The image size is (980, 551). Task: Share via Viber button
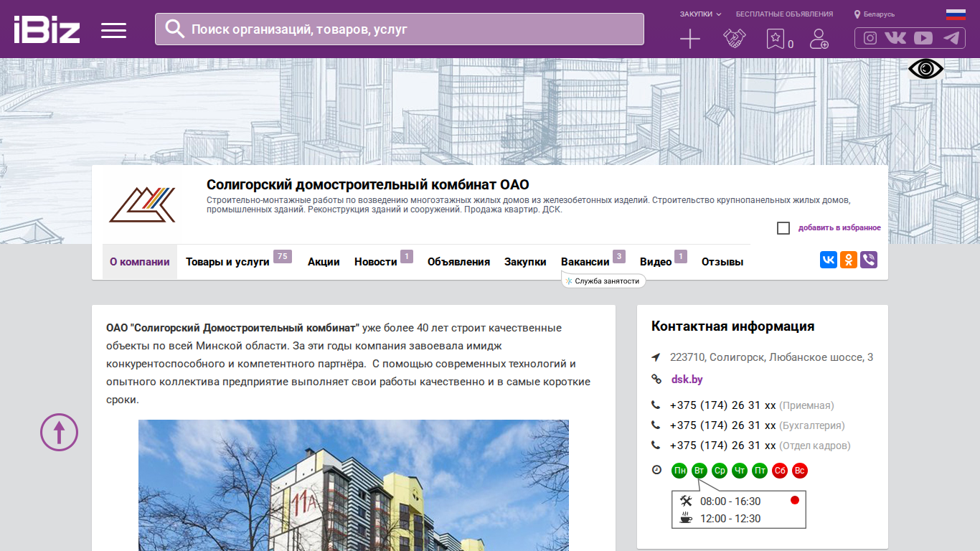tap(869, 260)
